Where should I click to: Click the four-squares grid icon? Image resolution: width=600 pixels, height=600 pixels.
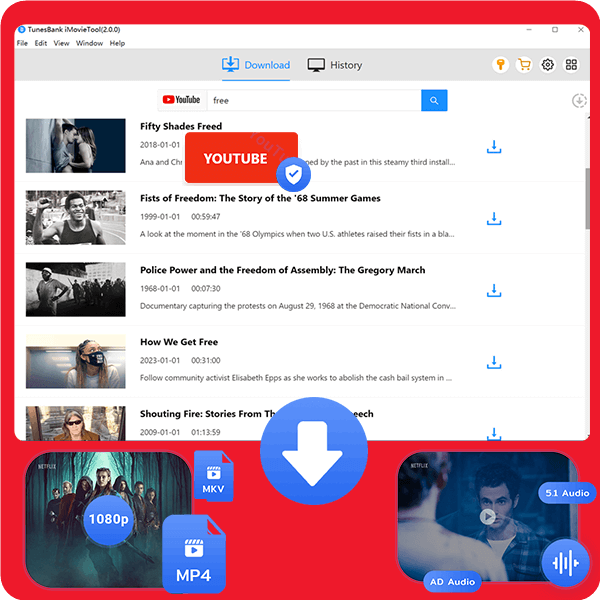click(571, 65)
